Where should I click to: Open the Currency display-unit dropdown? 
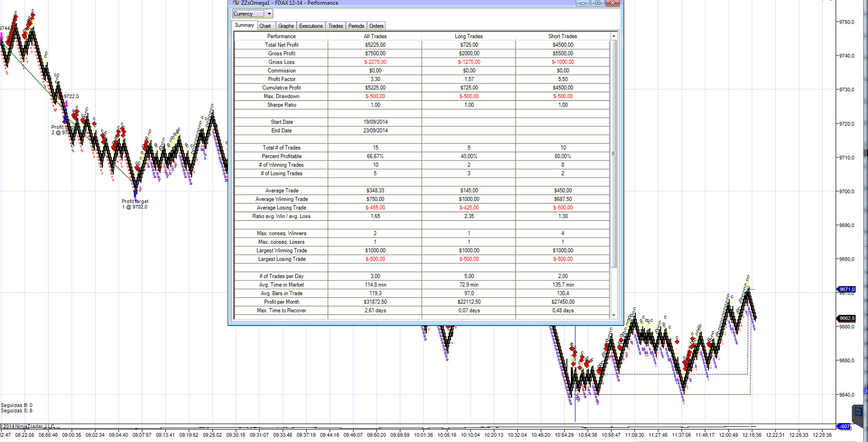click(252, 14)
